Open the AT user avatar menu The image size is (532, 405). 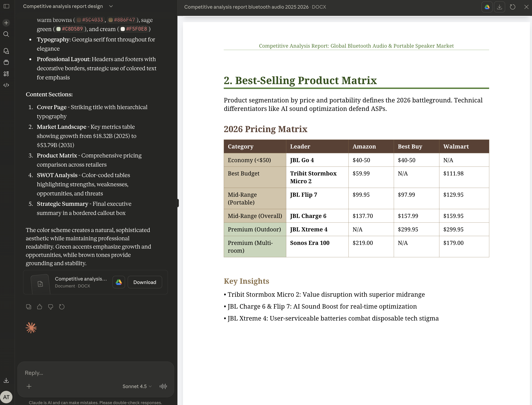tap(6, 397)
